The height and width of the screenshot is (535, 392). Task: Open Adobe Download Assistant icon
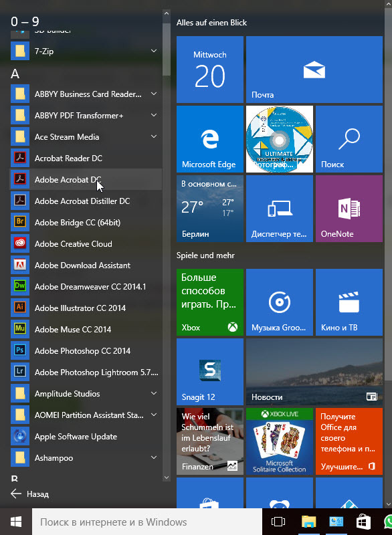click(20, 265)
